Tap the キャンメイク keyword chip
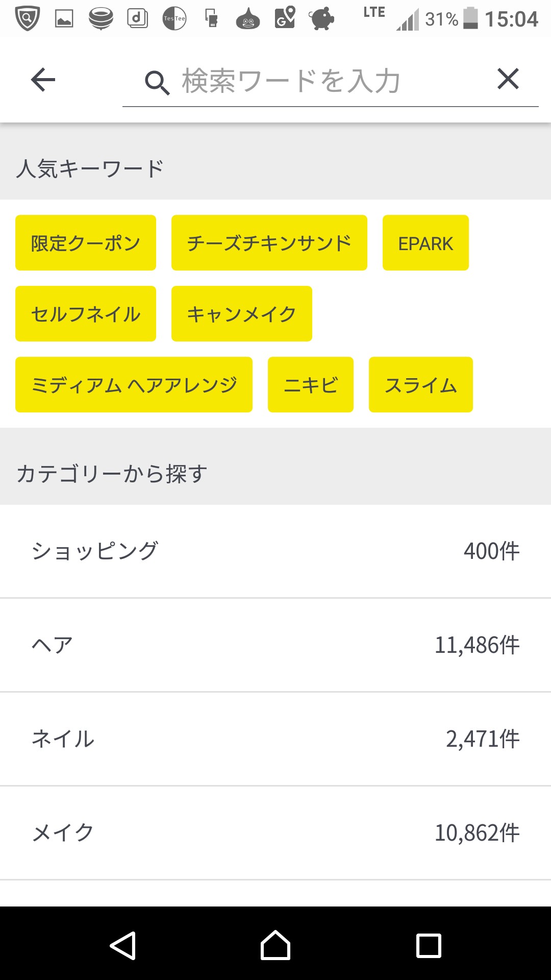The image size is (551, 980). pyautogui.click(x=241, y=314)
